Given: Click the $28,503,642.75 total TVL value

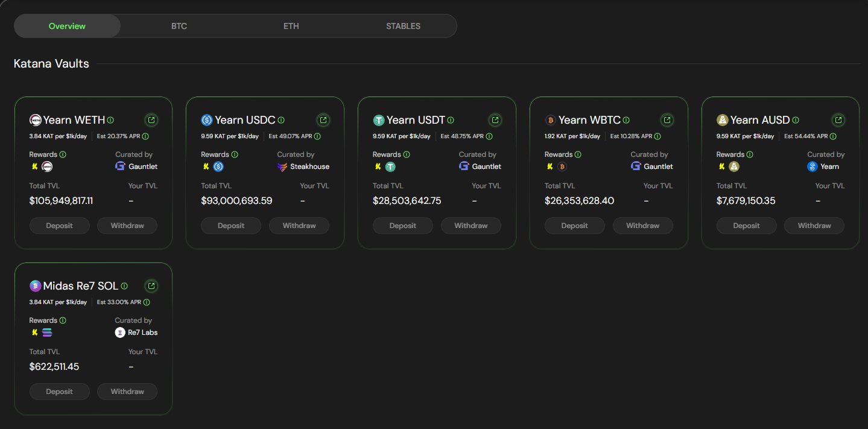Looking at the screenshot, I should tap(407, 200).
